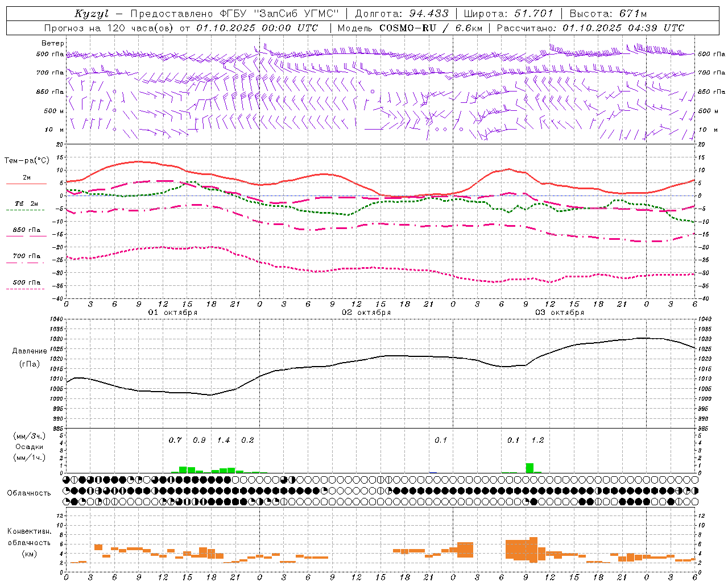Click the 01 октября date label
This screenshot has width=728, height=582.
coord(173,313)
